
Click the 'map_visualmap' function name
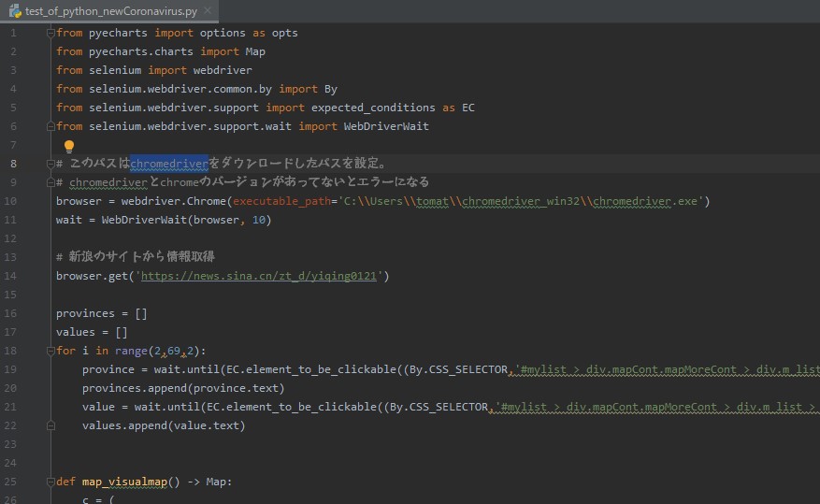click(x=124, y=482)
